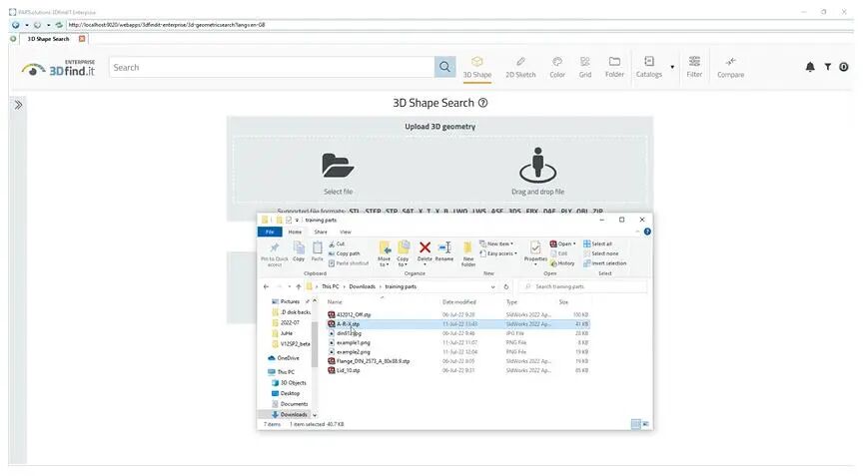The height and width of the screenshot is (476, 868).
Task: Click Select all in Explorer ribbon
Action: 598,243
